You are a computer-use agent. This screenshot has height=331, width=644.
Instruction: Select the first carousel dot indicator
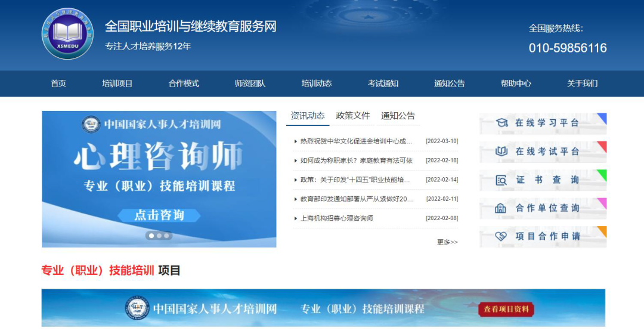pyautogui.click(x=151, y=236)
